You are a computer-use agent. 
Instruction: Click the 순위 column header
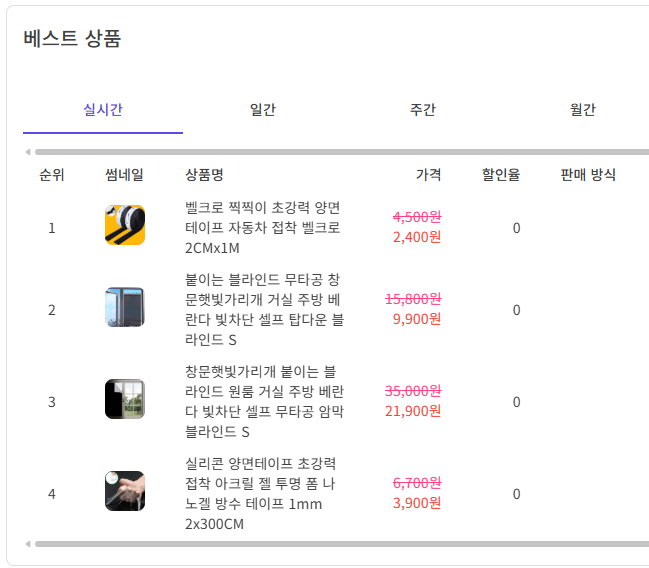click(x=51, y=174)
